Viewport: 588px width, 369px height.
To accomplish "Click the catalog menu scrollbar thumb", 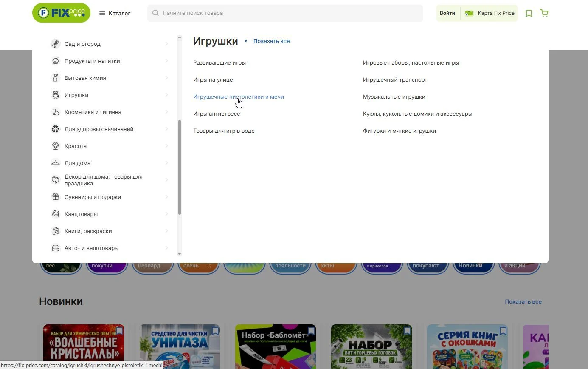I will point(180,167).
